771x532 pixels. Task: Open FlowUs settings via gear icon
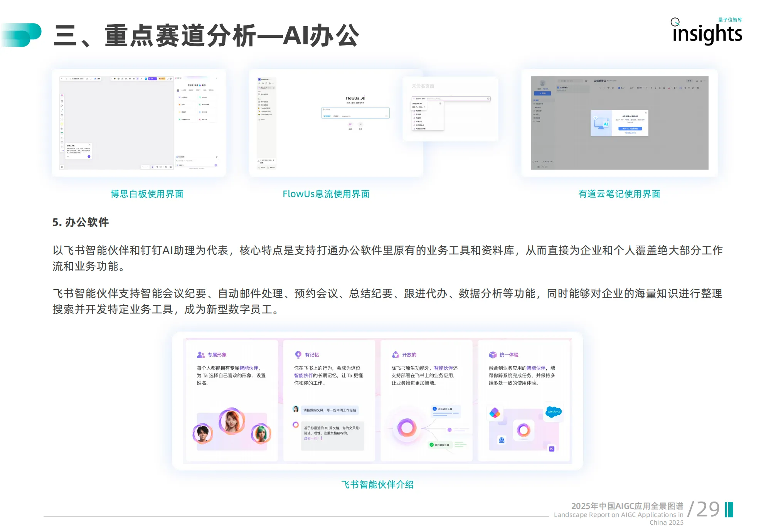pyautogui.click(x=269, y=83)
